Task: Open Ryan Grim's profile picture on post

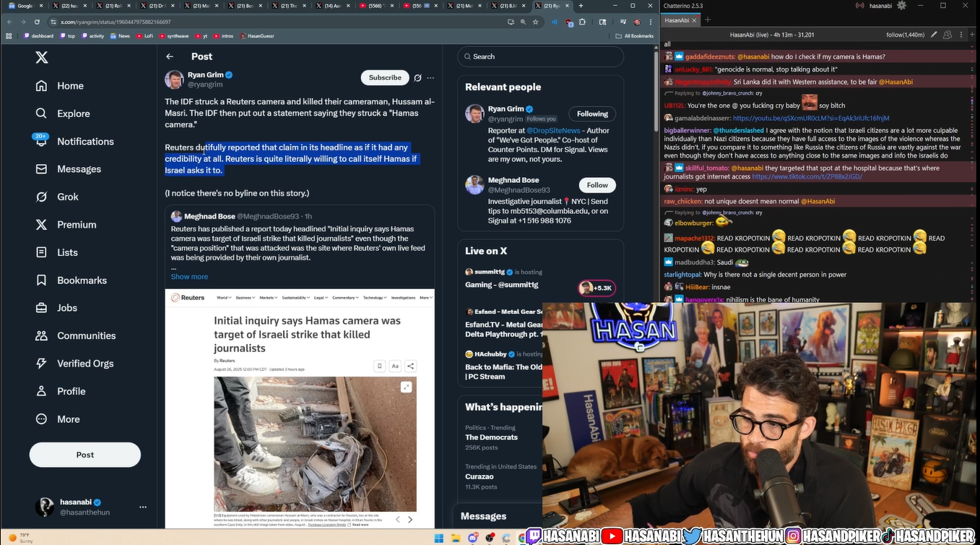Action: [x=174, y=80]
